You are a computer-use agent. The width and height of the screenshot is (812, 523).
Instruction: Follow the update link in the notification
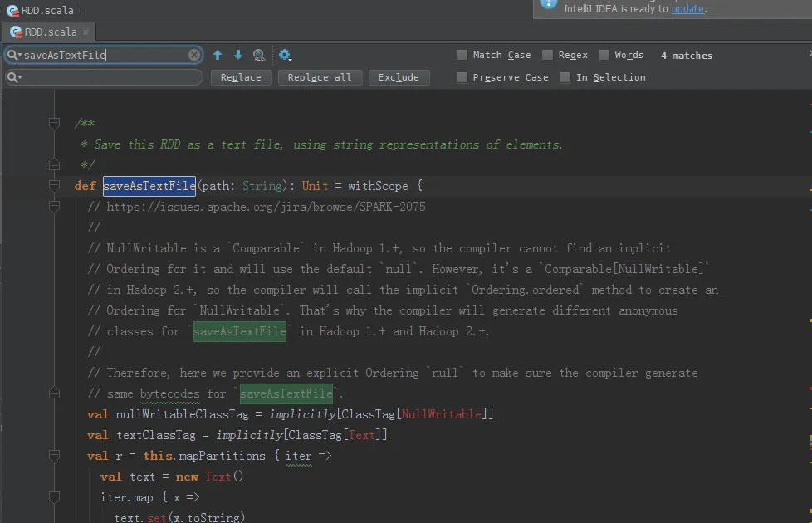point(687,9)
